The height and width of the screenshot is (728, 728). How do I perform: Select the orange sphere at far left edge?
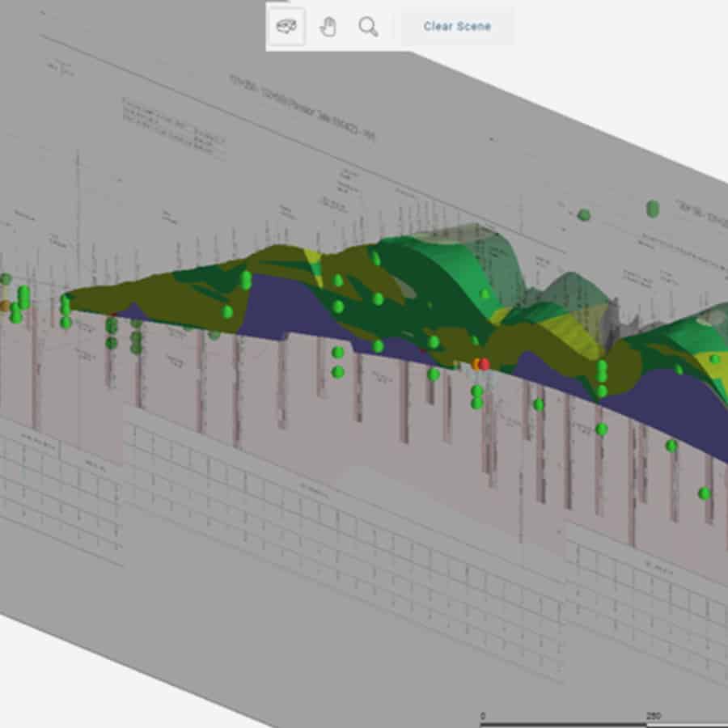4,306
